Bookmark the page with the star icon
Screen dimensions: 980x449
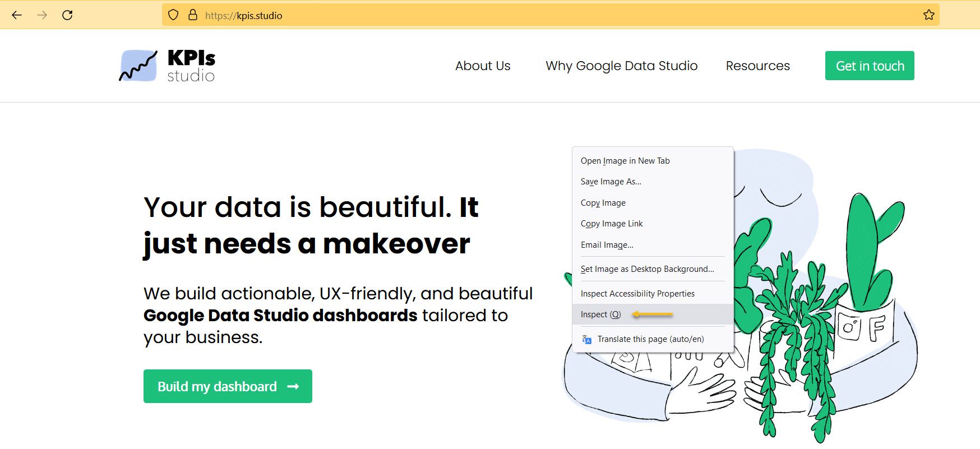tap(928, 15)
